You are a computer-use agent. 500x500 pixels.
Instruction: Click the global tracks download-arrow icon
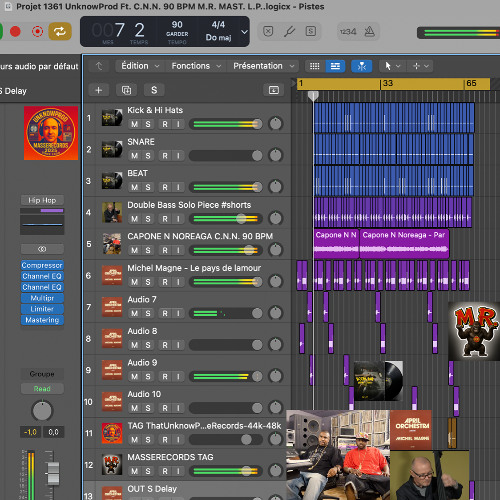274,90
